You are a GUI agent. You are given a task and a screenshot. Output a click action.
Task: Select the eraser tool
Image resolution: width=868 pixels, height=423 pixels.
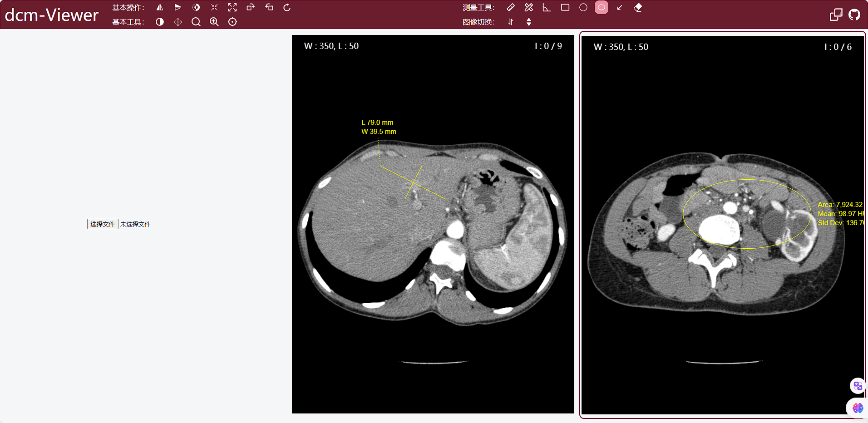click(638, 7)
